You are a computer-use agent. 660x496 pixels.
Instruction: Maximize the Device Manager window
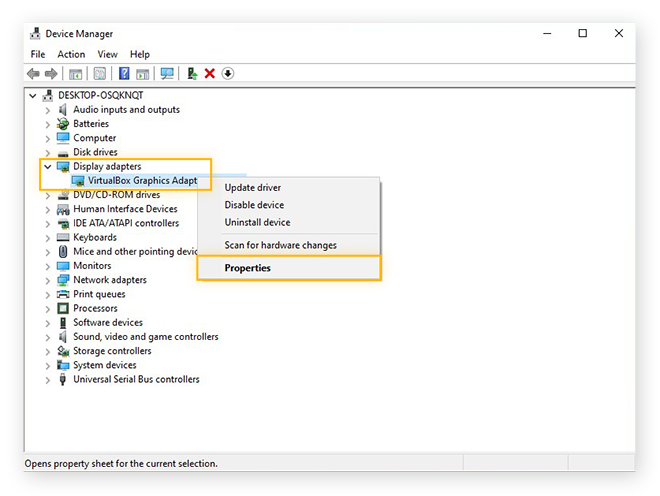(583, 33)
